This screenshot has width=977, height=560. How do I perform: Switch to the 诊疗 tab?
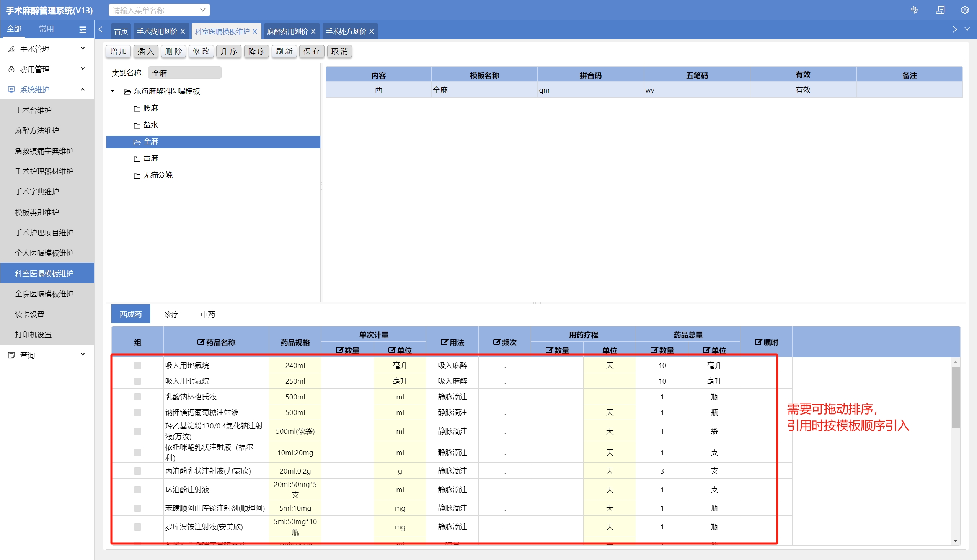click(x=171, y=314)
